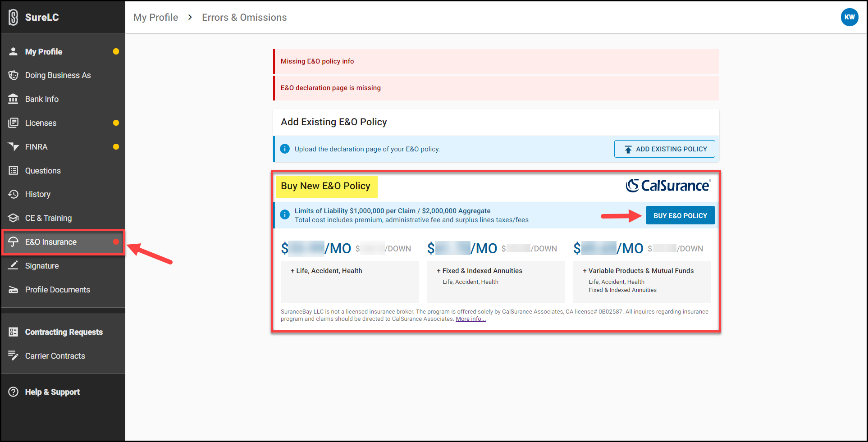Click the Carrier Contracts edit-list icon
This screenshot has width=868, height=442.
(14, 355)
